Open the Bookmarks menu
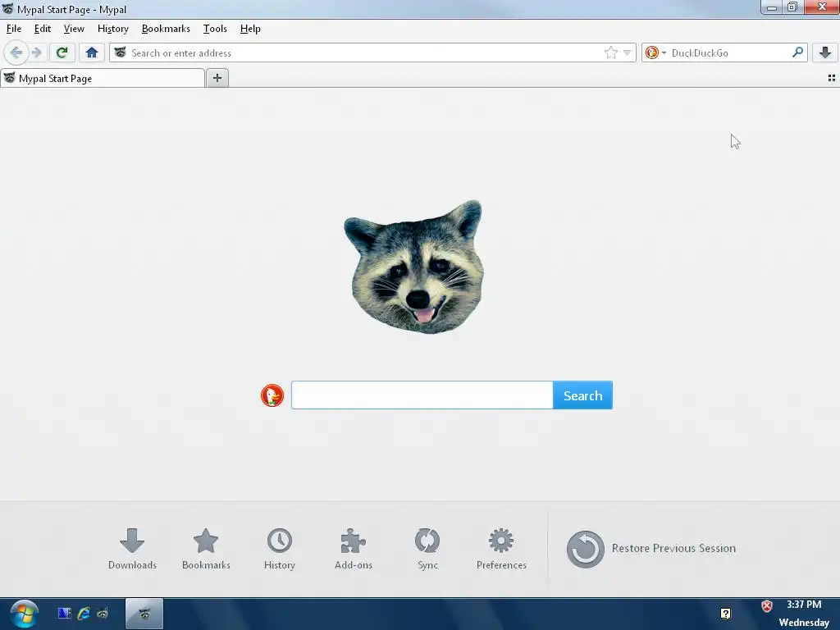The width and height of the screenshot is (840, 630). tap(166, 29)
